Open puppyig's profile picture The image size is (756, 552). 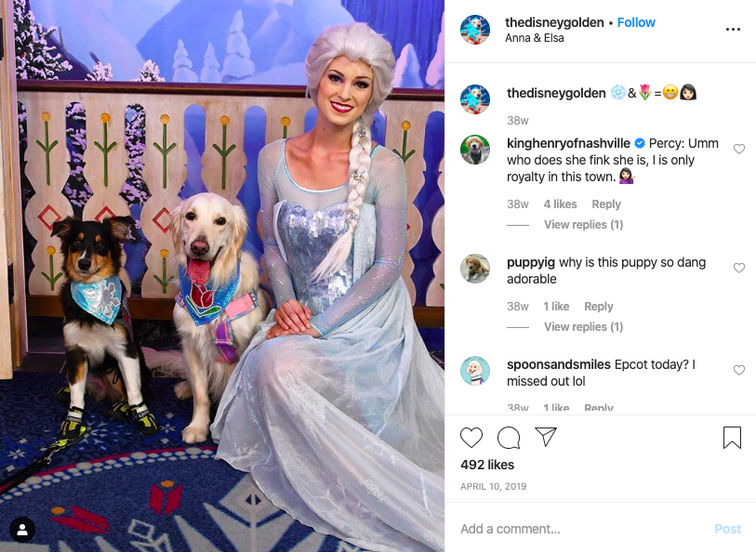pos(475,269)
